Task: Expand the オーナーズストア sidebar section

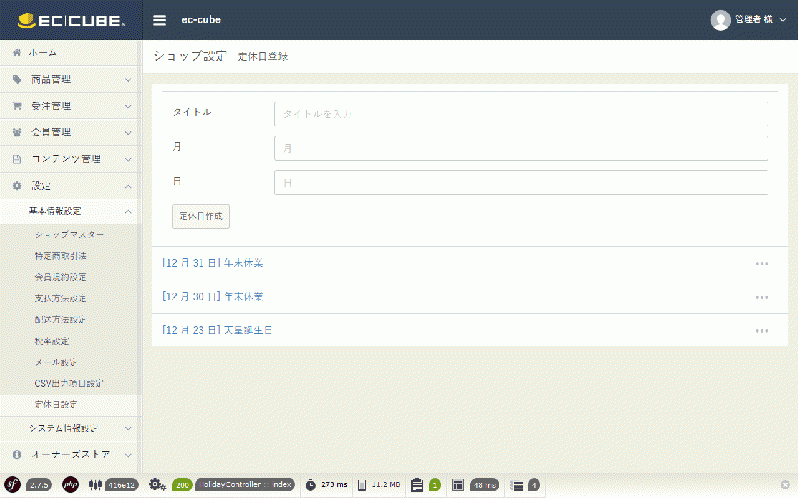Action: [x=70, y=454]
